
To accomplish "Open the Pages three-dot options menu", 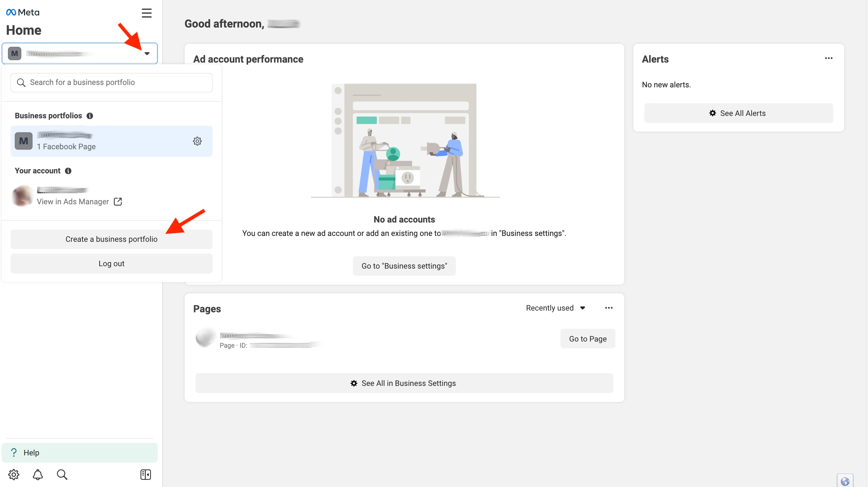I will [609, 308].
